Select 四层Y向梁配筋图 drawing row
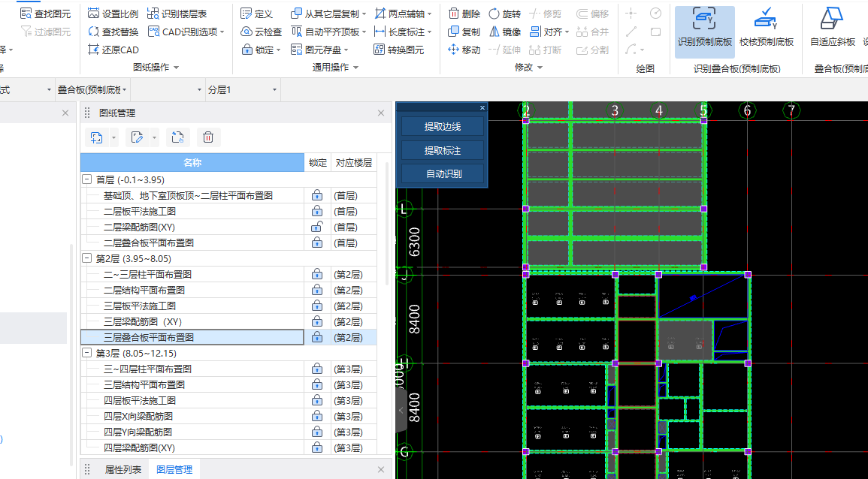 click(192, 432)
